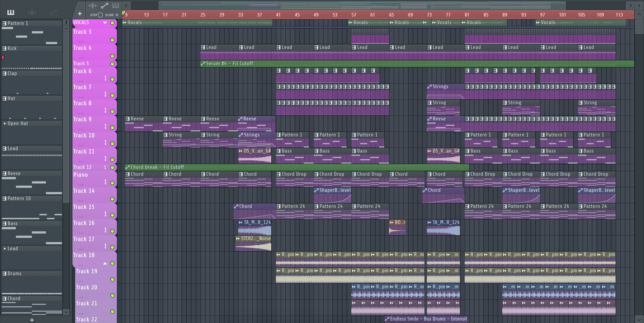The height and width of the screenshot is (323, 644).
Task: Open the Chord break - Fil Cutoff clip menu
Action: [x=127, y=167]
